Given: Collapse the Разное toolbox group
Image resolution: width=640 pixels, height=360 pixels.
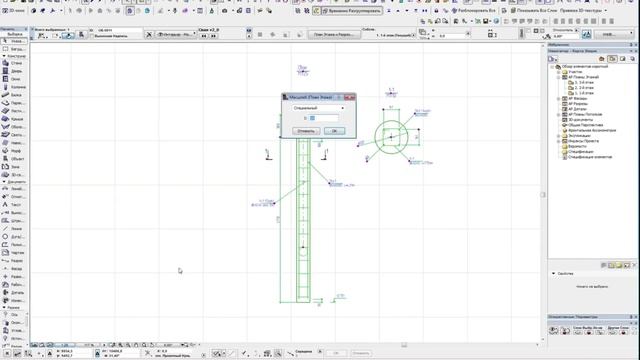Looking at the screenshot, I should click(4, 307).
